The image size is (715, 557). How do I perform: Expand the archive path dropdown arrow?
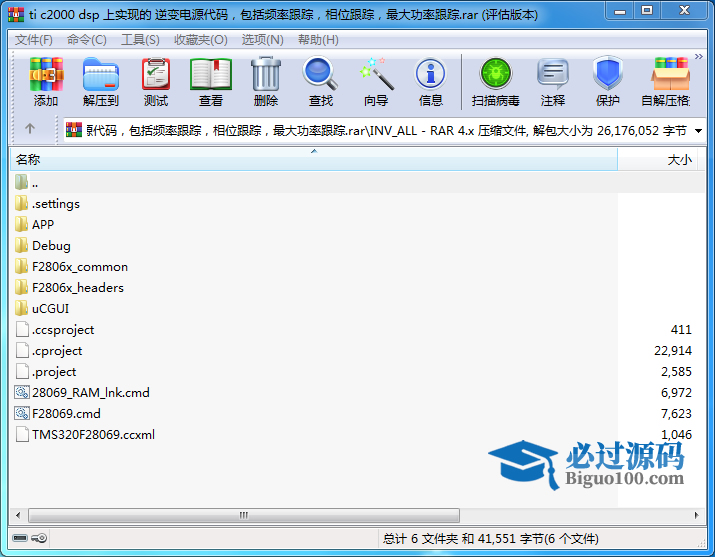pos(698,131)
